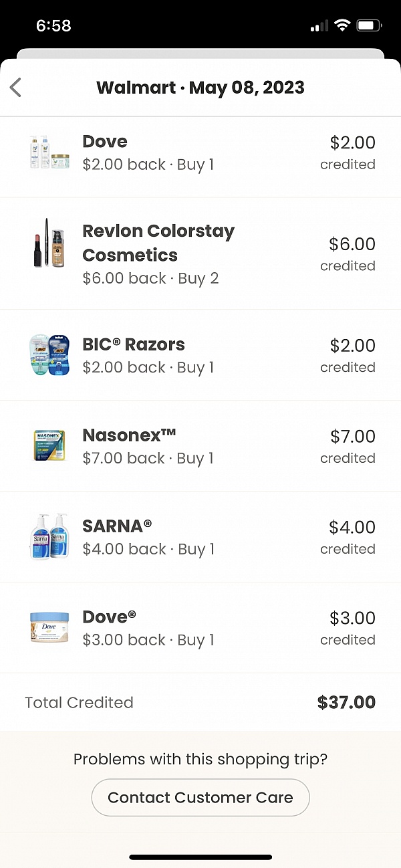The image size is (401, 868).
Task: Tap the cellular signal bars icon
Action: 319,26
